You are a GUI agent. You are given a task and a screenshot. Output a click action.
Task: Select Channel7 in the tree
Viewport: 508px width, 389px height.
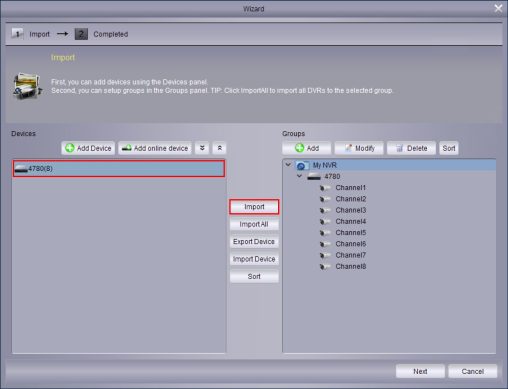tap(351, 255)
